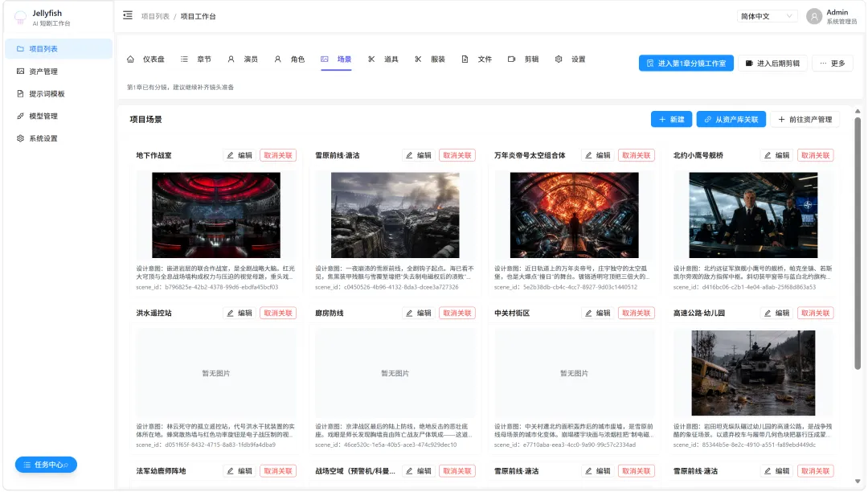Select the 场景 tab
Screen dimensions: 868x492
pyautogui.click(x=336, y=59)
